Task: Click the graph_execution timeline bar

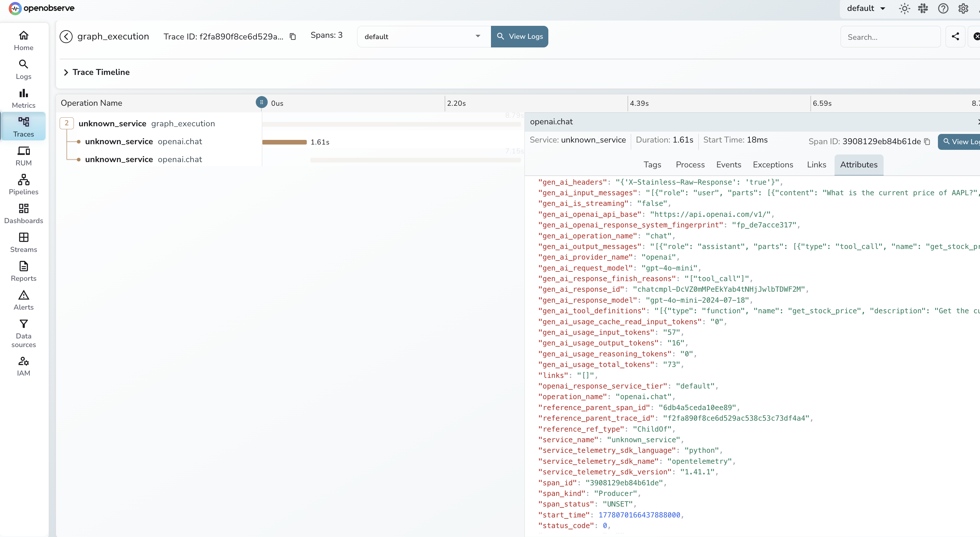Action: pos(392,124)
